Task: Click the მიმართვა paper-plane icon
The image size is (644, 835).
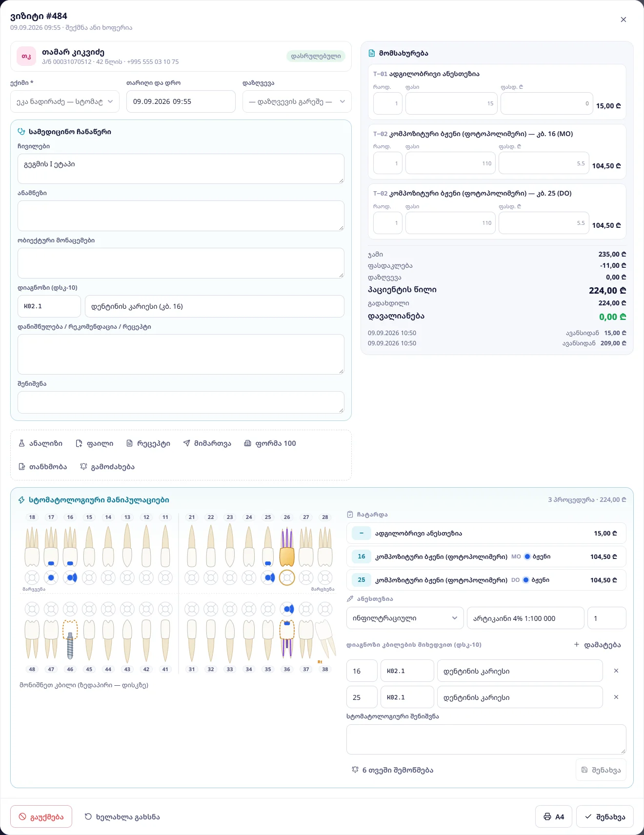Action: (x=186, y=443)
